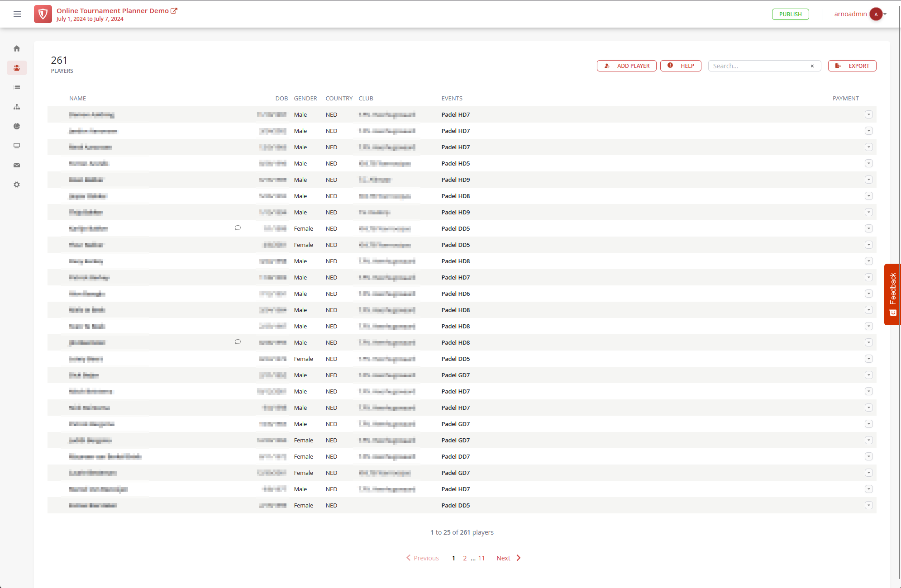Screen dimensions: 901x588
Task: Go to page 2 of players
Action: tap(465, 558)
